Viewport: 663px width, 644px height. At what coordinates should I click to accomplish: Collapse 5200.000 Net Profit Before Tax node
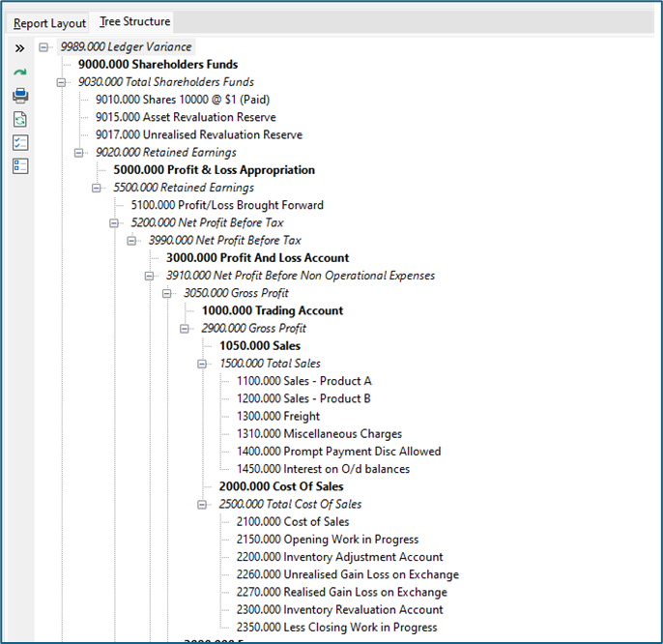(114, 223)
